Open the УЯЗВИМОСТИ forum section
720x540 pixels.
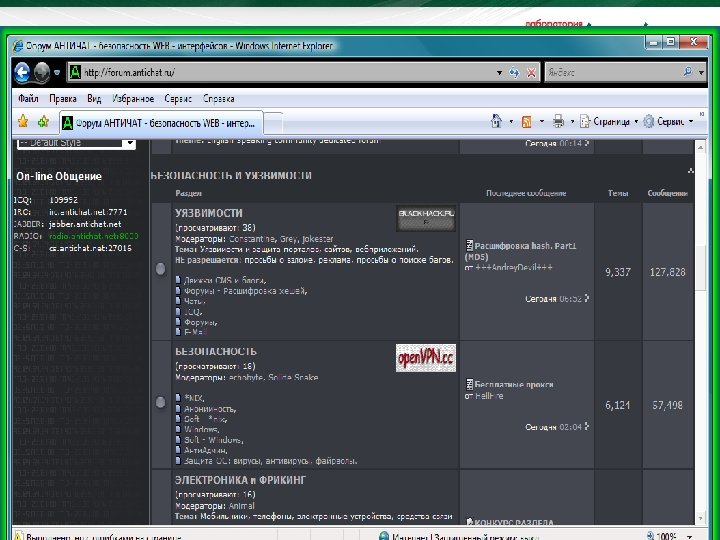click(208, 213)
